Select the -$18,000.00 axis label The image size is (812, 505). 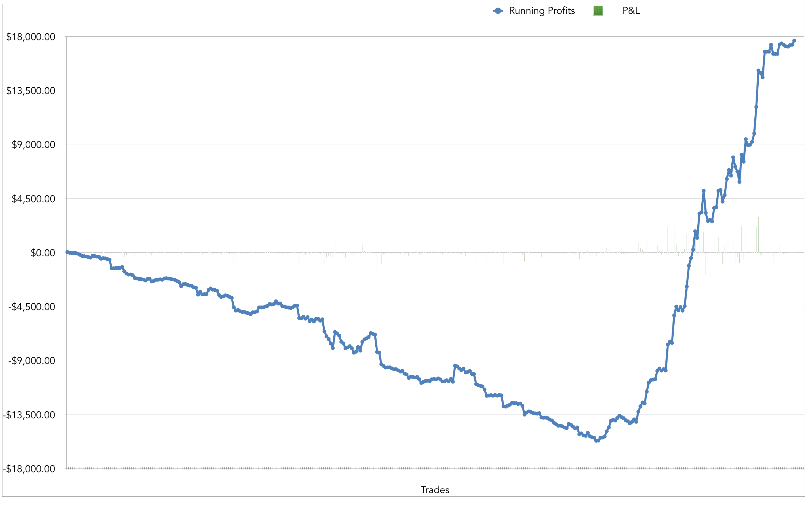pyautogui.click(x=29, y=469)
